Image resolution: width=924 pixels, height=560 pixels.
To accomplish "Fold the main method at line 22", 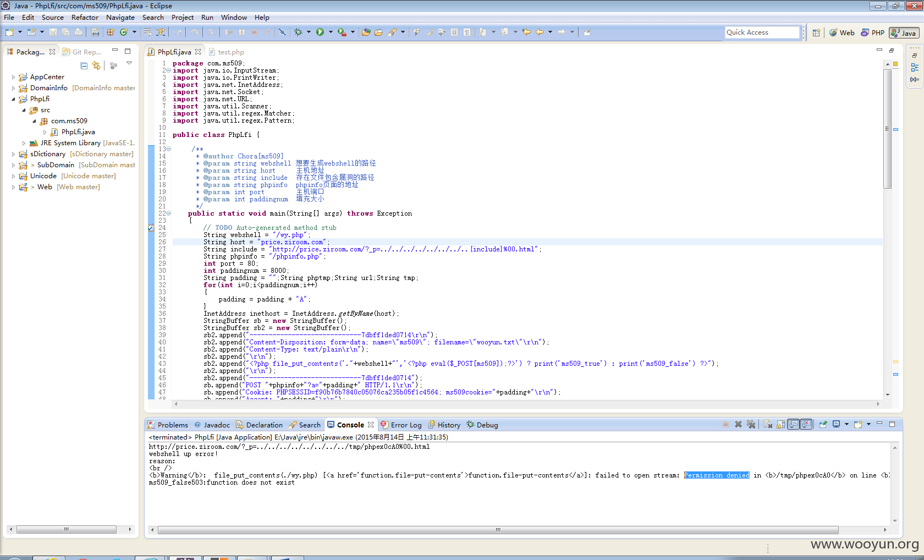I will pos(168,213).
